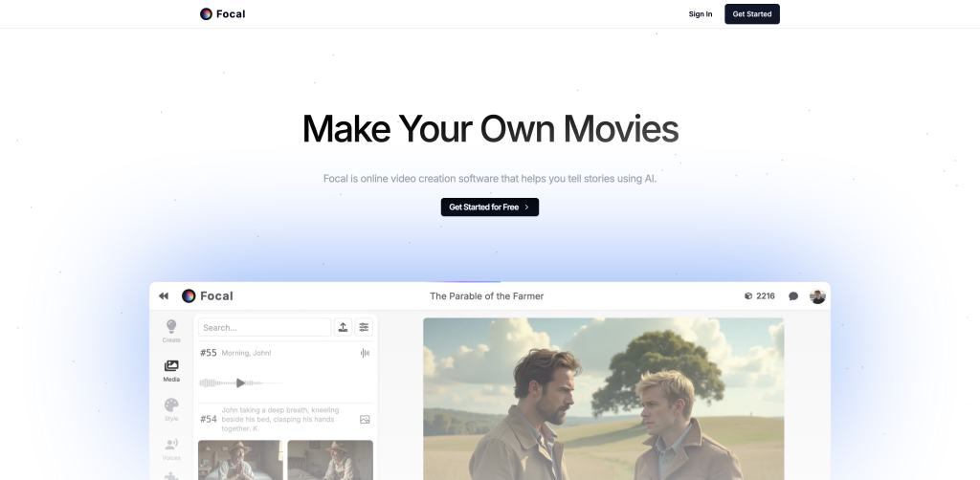The height and width of the screenshot is (480, 980).
Task: Click the rewind back arrows icon
Action: (x=164, y=295)
